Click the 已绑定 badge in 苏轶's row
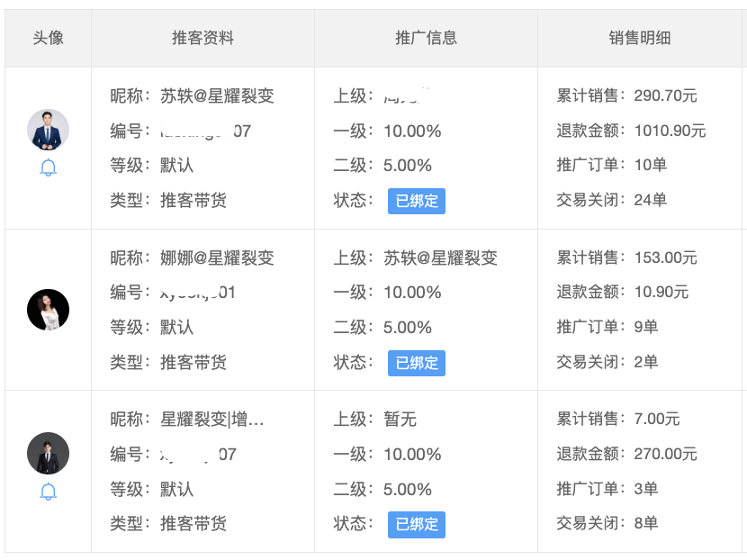The width and height of the screenshot is (747, 560). pos(417,201)
